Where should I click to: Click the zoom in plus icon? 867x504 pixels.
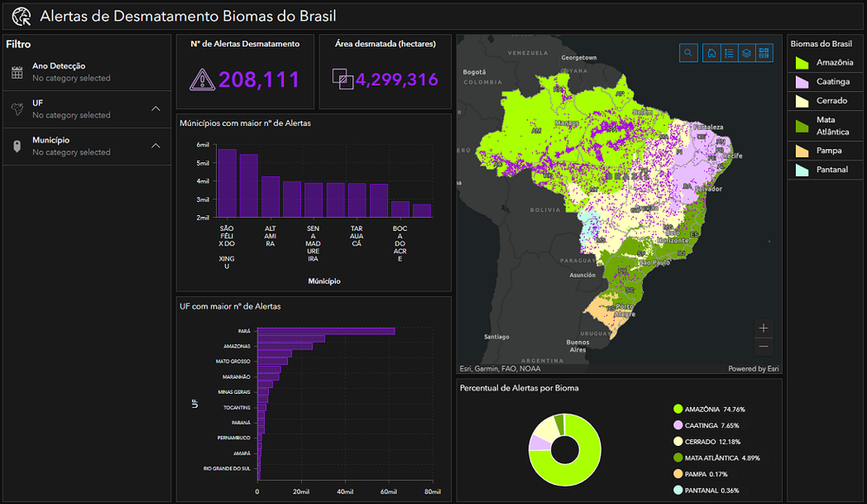pyautogui.click(x=763, y=328)
